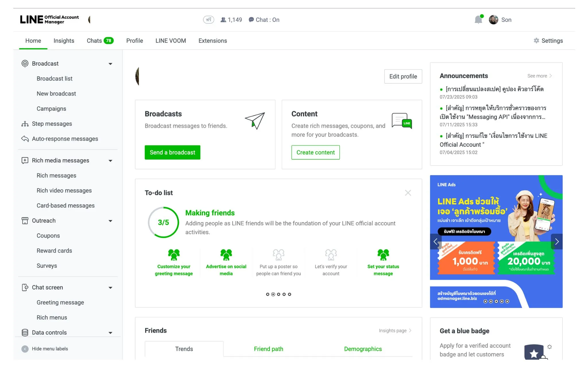Viewport: 588px width, 368px height.
Task: Open New broadcast in sidebar
Action: (56, 93)
